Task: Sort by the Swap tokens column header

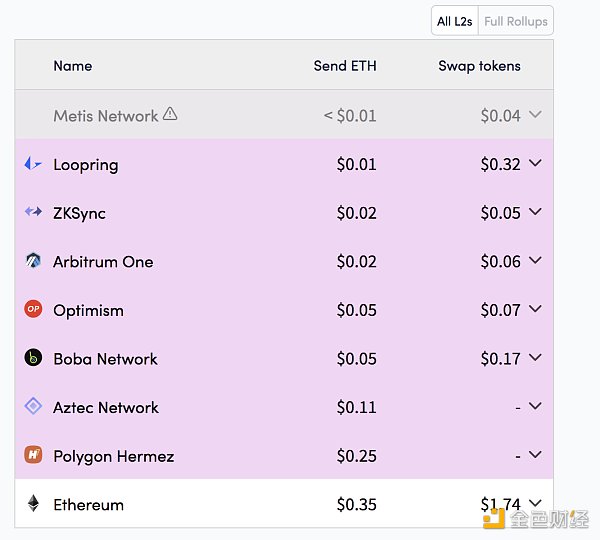Action: click(x=479, y=66)
